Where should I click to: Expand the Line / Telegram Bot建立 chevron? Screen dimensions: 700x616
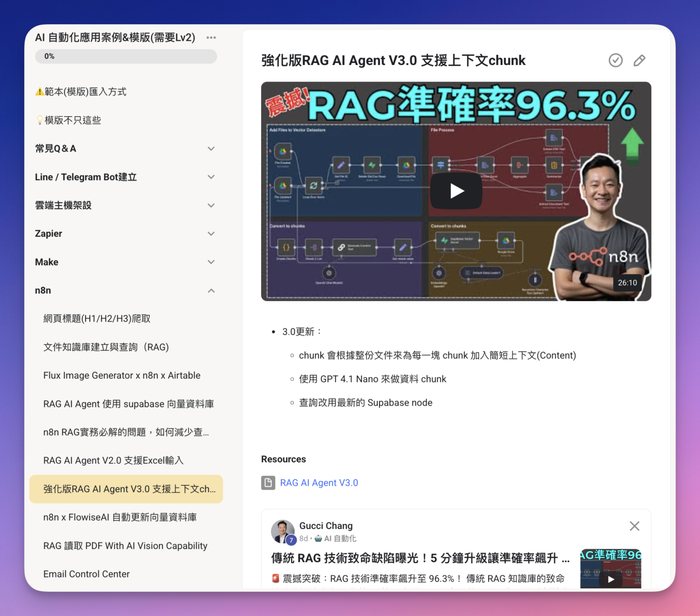pos(211,177)
